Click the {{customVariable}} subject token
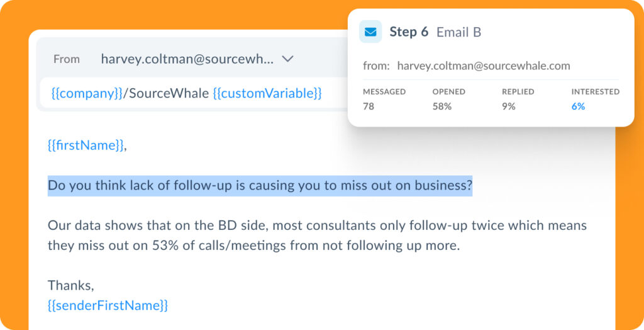 [267, 93]
